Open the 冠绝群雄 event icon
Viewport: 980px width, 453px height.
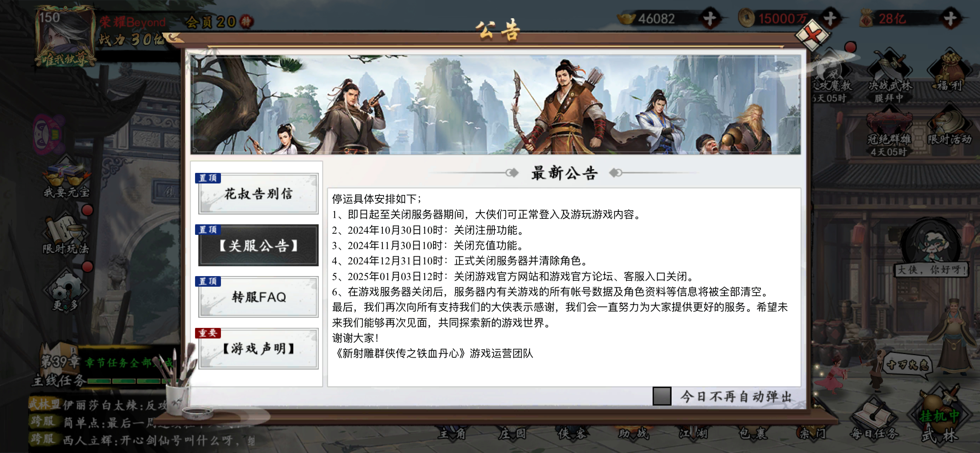889,132
